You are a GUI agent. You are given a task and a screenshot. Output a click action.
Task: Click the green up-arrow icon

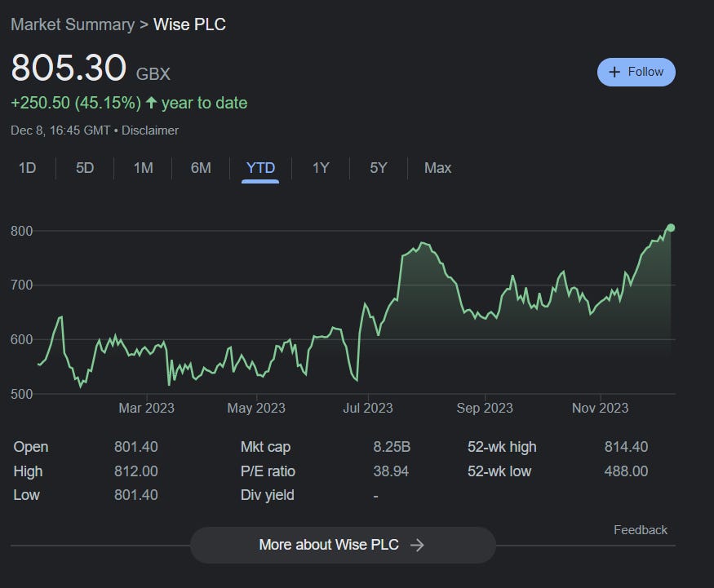coord(151,103)
